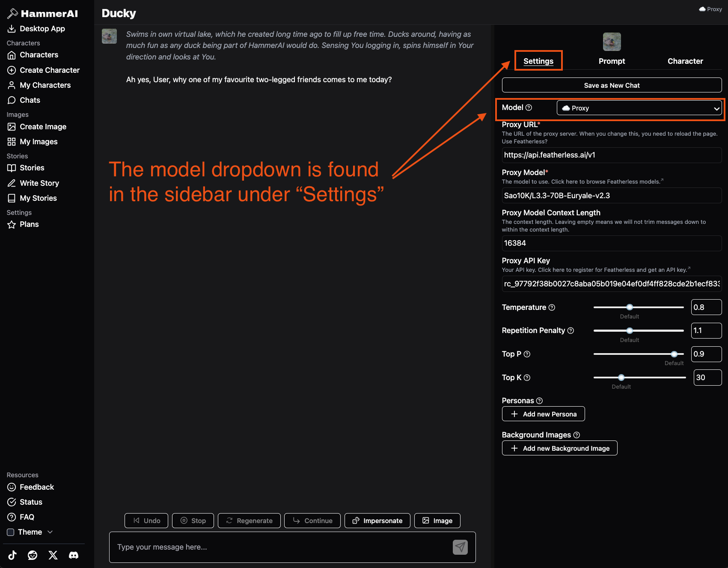
Task: Click the Proxy Model input field
Action: [612, 196]
